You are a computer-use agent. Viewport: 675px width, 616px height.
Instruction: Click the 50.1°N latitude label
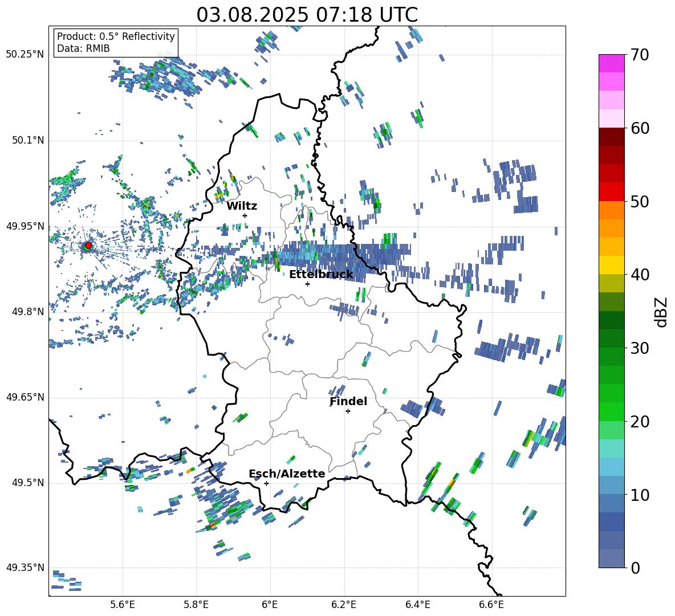[28, 140]
